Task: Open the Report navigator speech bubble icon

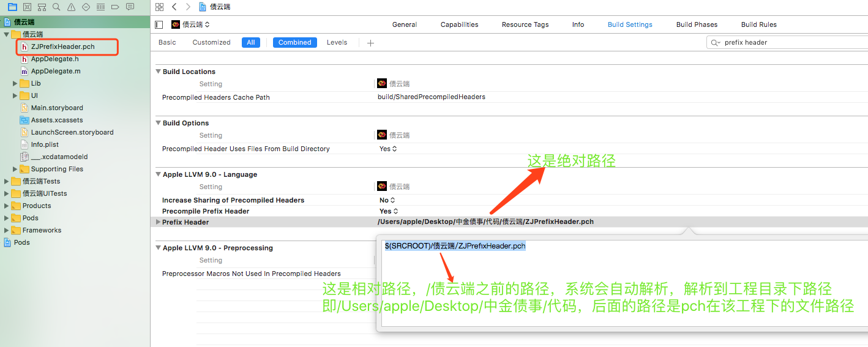Action: [x=130, y=7]
